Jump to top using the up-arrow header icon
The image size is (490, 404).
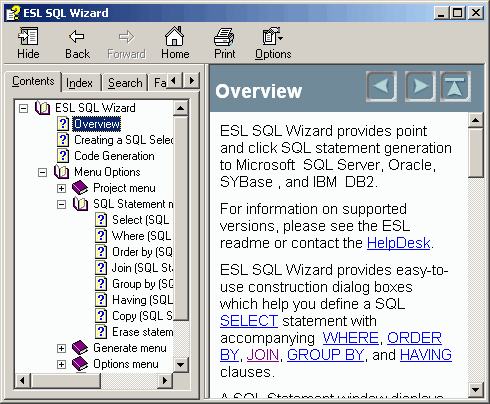pyautogui.click(x=455, y=86)
